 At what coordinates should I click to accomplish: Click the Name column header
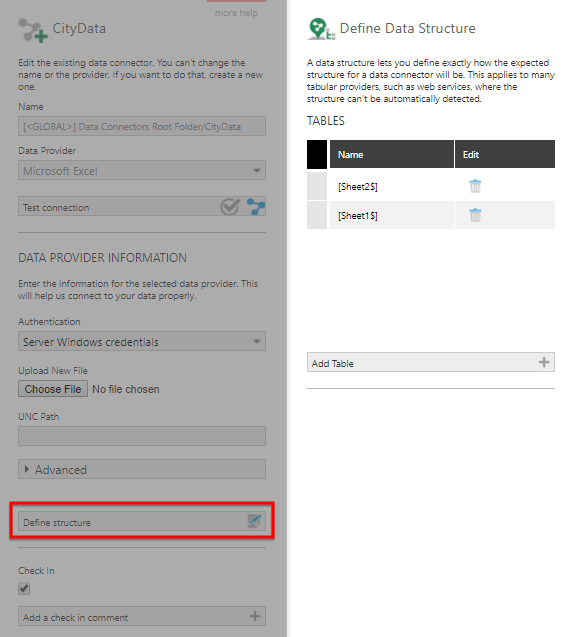(392, 154)
